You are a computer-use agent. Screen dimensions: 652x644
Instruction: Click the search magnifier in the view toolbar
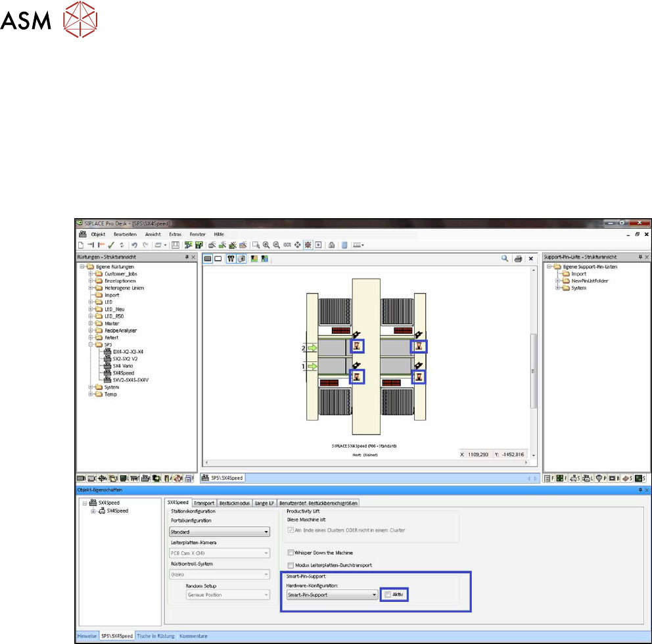505,259
